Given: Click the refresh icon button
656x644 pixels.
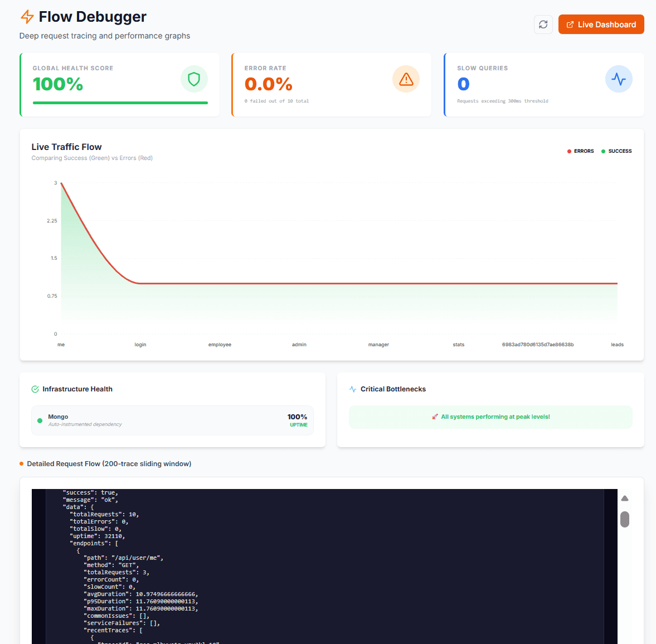Looking at the screenshot, I should click(543, 25).
